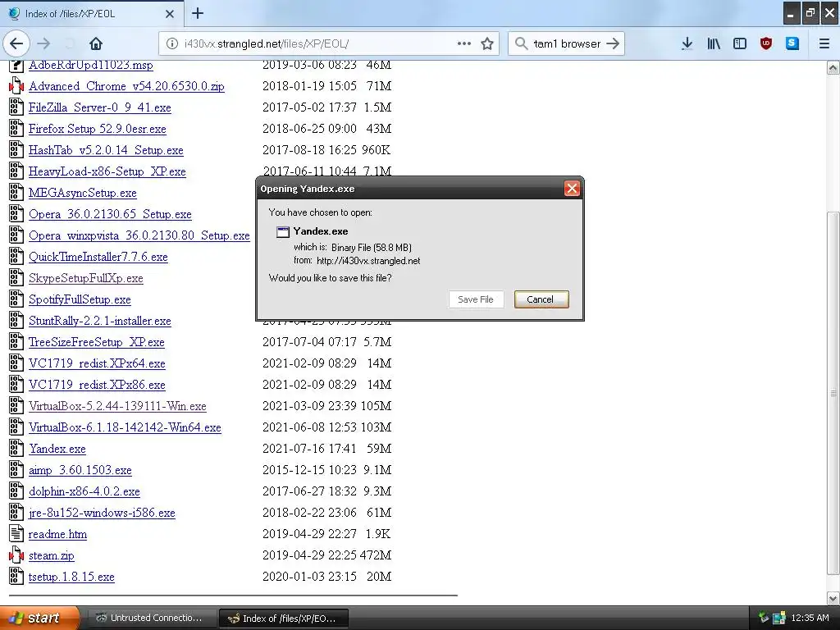Open VirtualBox-6.1.18-142142-Win64.exe link
Viewport: 840px width, 630px height.
coord(125,427)
